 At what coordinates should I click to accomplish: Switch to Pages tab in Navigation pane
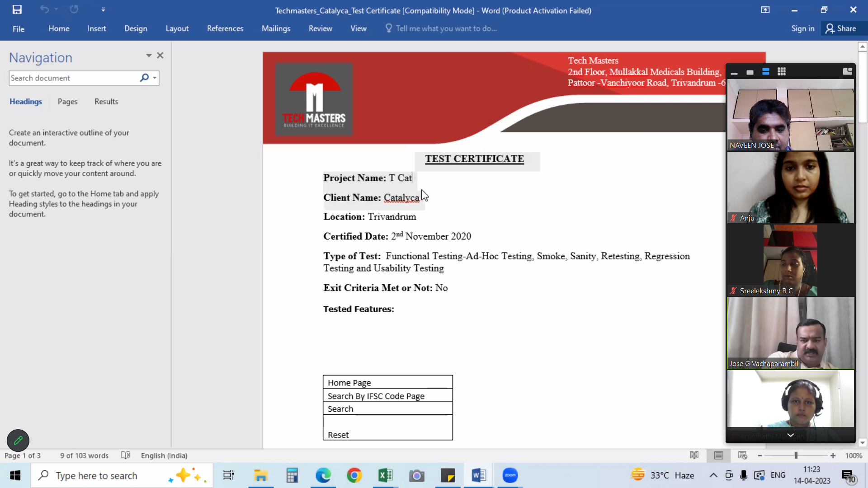(67, 102)
